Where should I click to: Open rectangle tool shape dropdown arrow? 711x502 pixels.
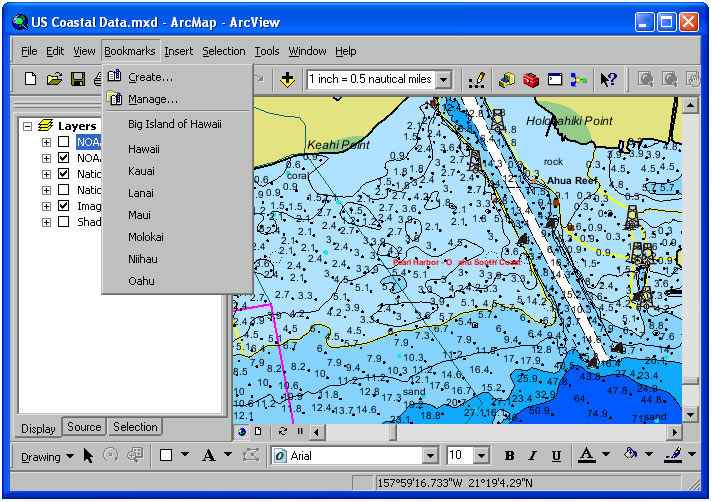[185, 454]
